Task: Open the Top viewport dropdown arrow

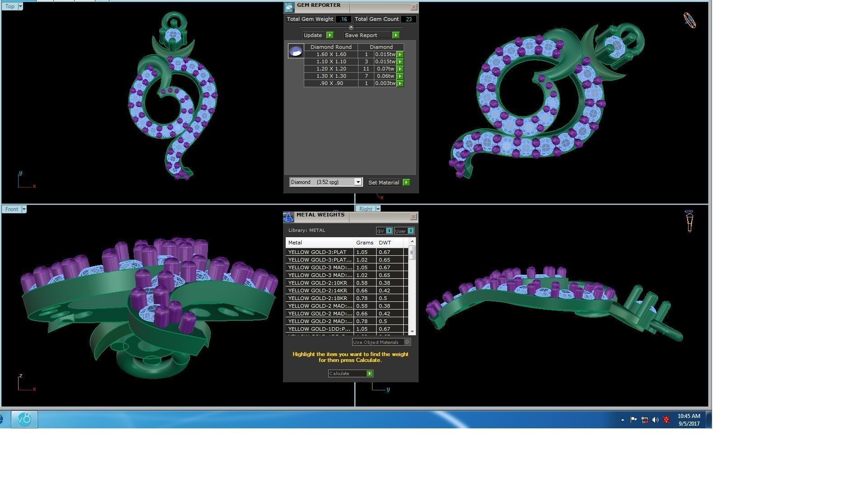Action: pyautogui.click(x=20, y=6)
